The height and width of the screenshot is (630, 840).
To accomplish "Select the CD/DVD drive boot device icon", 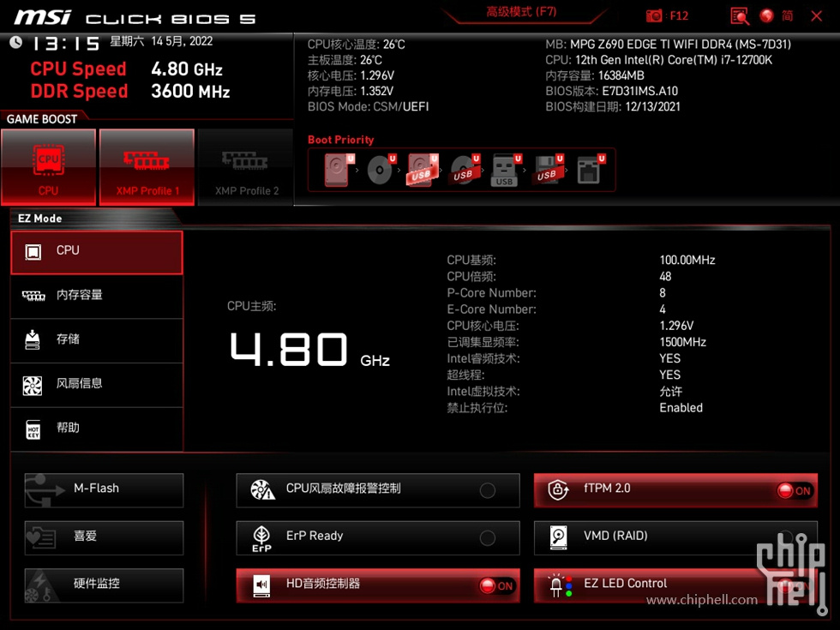I will click(381, 170).
